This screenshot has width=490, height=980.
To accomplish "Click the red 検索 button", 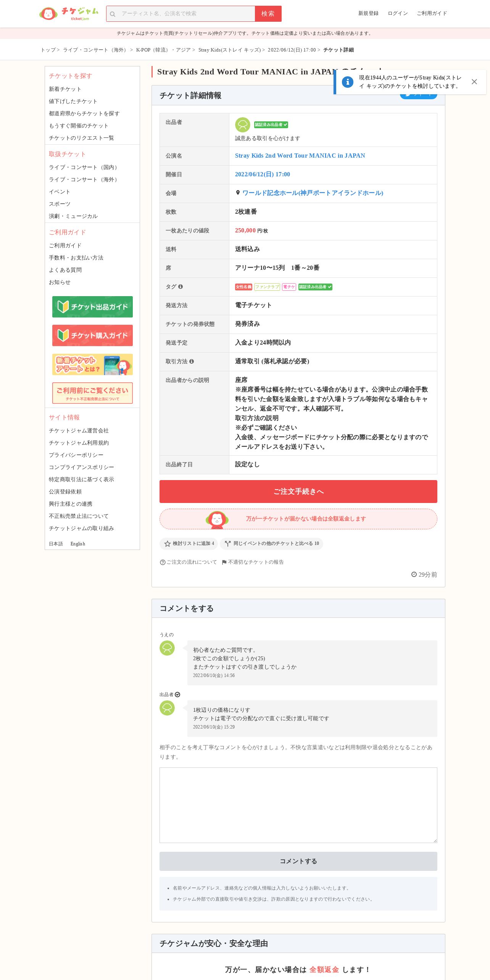I will pos(268,14).
